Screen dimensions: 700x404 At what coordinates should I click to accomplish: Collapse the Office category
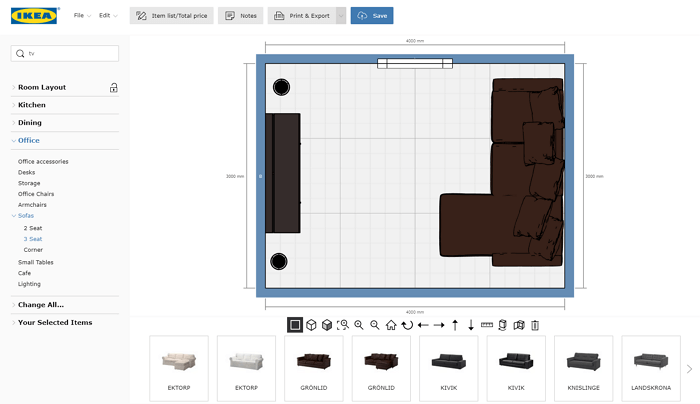pos(29,140)
